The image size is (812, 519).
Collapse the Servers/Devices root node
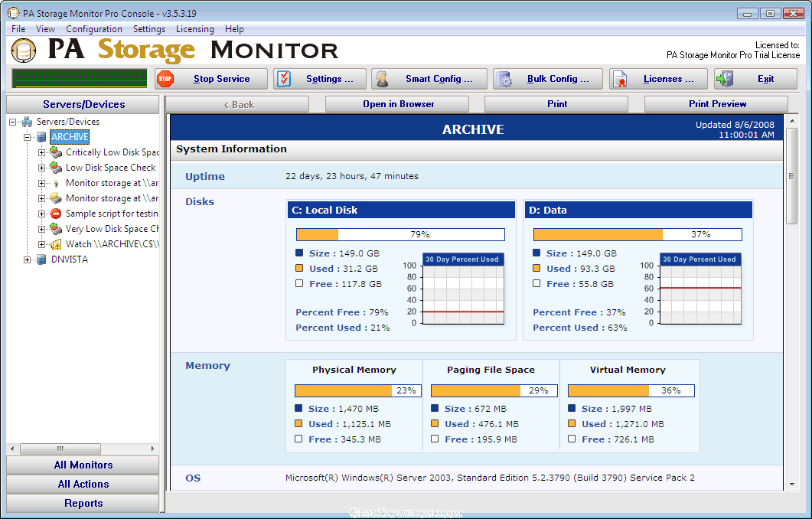pos(13,122)
